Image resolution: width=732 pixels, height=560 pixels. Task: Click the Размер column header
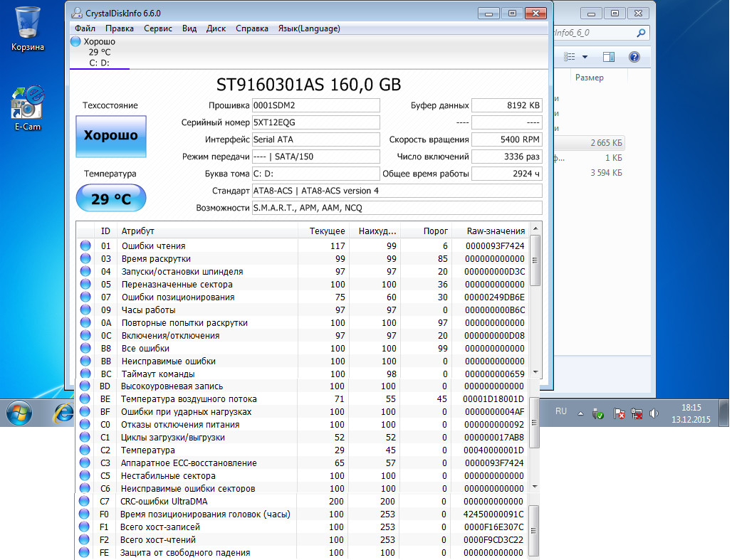pyautogui.click(x=590, y=78)
